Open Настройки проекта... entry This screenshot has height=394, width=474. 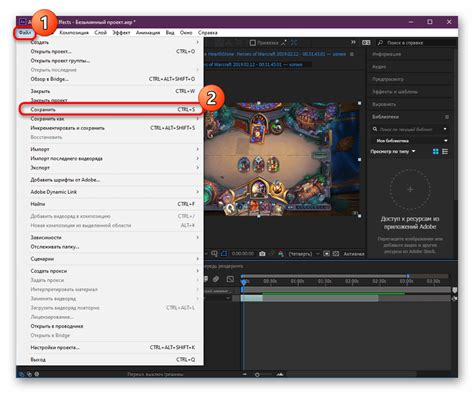(x=111, y=347)
